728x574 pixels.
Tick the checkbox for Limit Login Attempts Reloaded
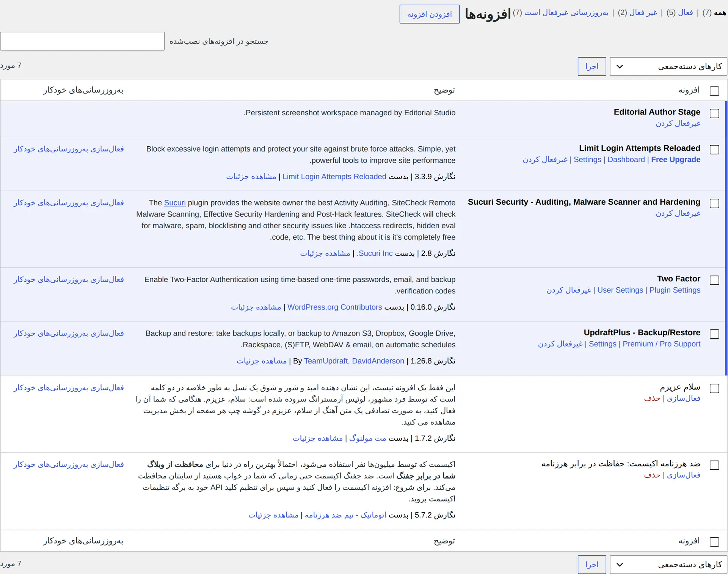(x=714, y=149)
